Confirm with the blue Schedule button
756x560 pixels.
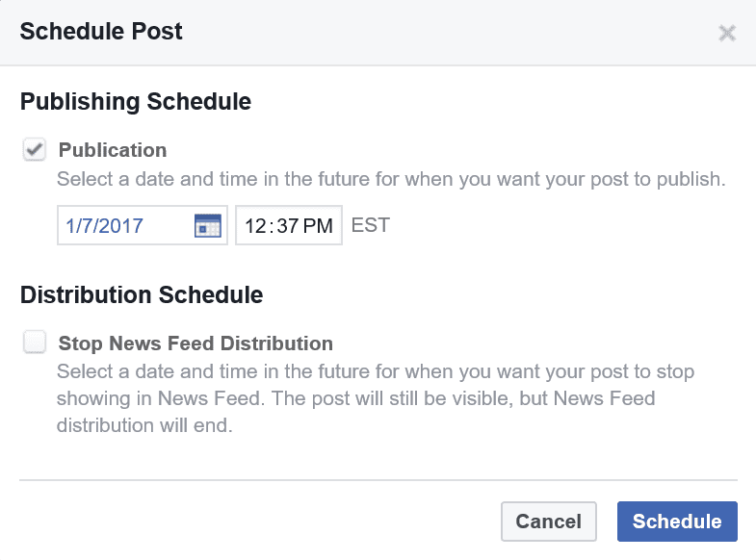pos(677,522)
